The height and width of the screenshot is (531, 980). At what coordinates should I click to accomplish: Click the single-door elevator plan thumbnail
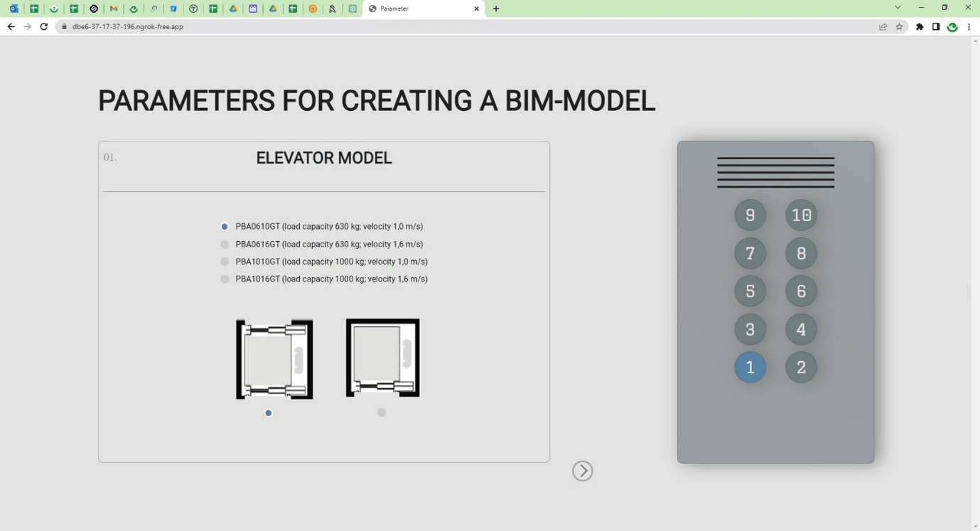tap(382, 358)
